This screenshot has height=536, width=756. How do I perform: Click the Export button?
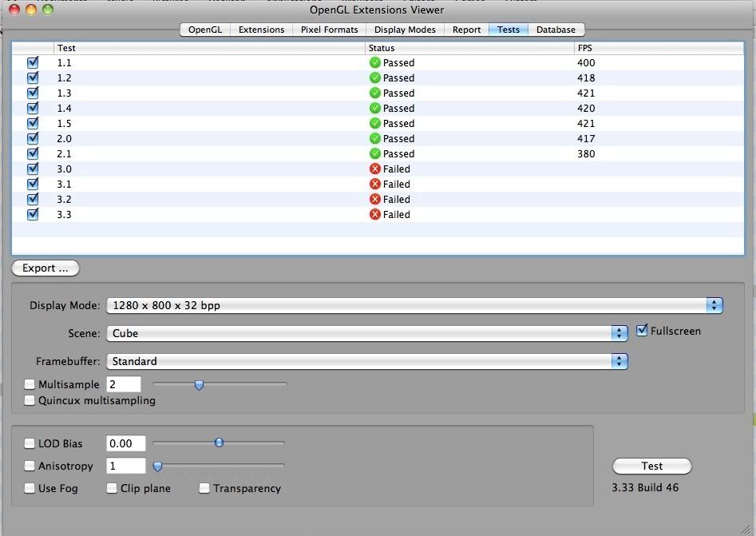point(45,268)
